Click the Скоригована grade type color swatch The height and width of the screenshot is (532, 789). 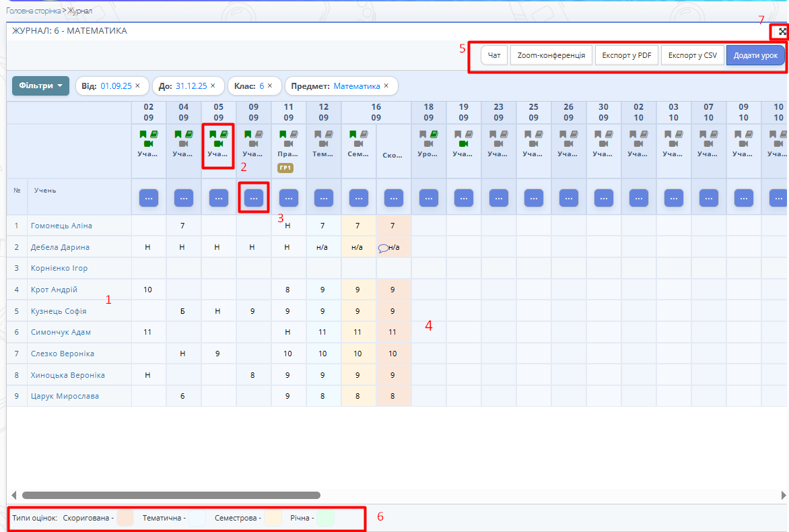click(x=125, y=518)
